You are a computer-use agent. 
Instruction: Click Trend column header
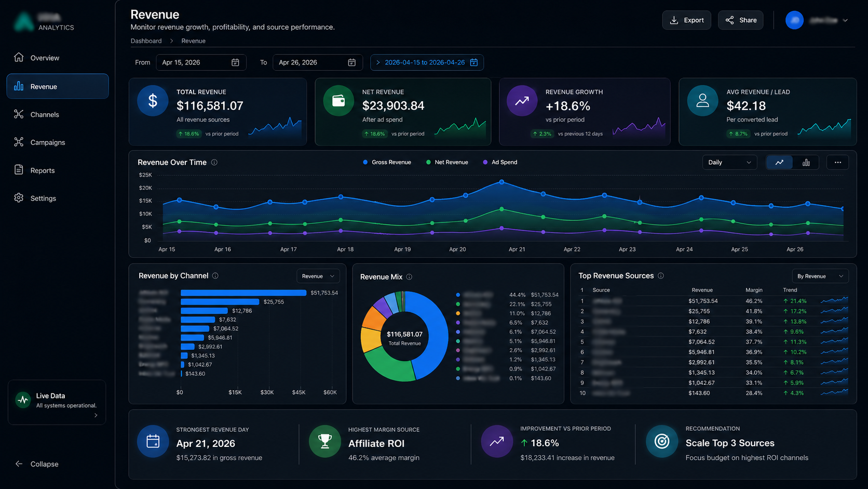790,290
